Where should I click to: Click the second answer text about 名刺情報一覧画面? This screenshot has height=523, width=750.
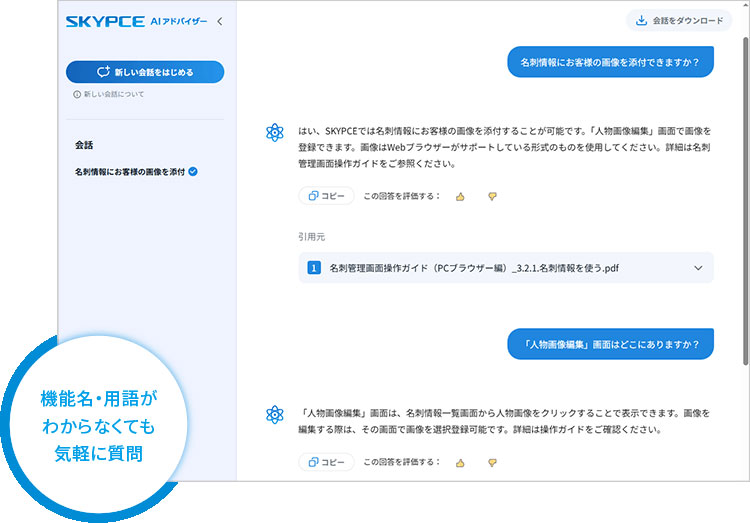tap(504, 421)
